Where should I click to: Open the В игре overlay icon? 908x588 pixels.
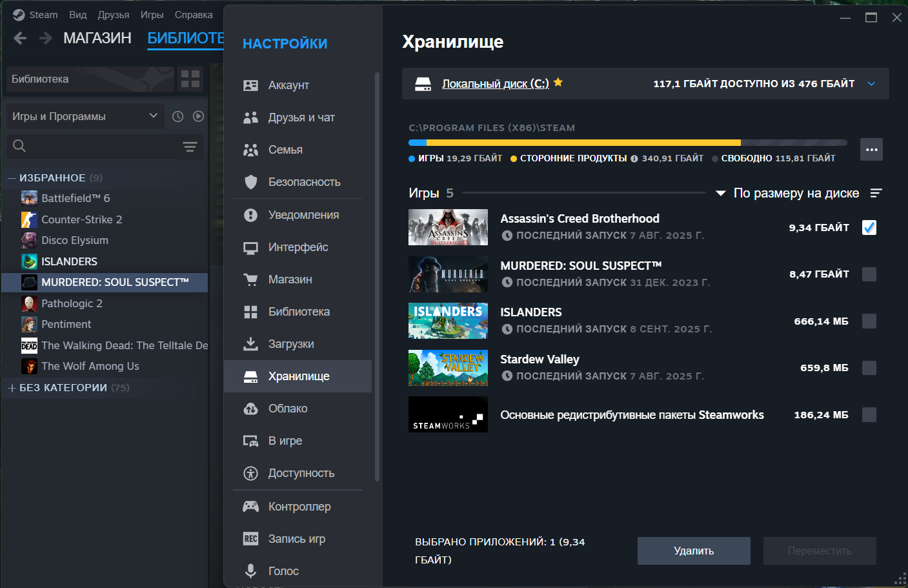click(250, 441)
